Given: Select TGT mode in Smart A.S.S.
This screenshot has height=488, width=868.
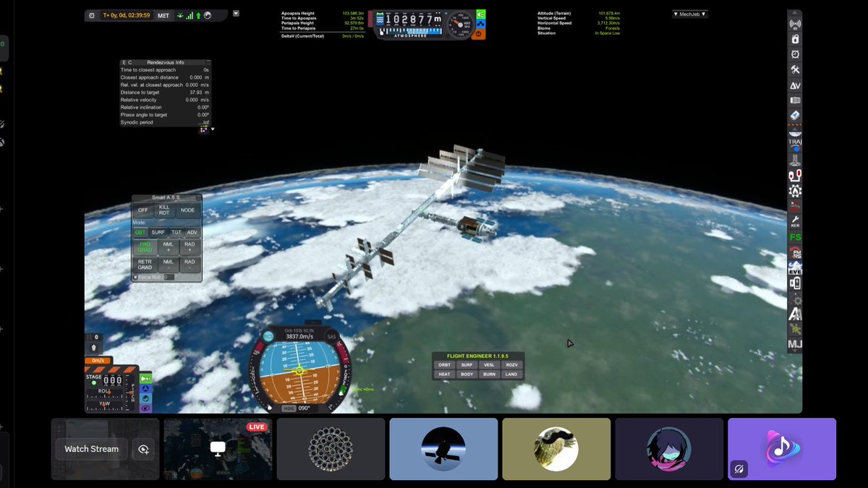Looking at the screenshot, I should [x=176, y=232].
